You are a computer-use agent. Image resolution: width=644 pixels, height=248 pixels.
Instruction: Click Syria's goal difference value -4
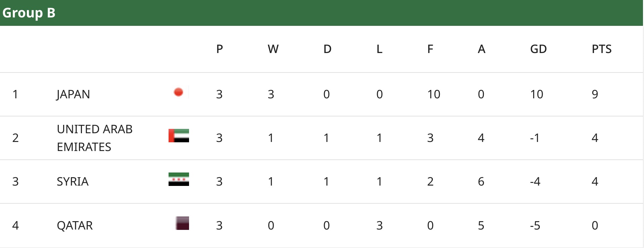pos(535,182)
